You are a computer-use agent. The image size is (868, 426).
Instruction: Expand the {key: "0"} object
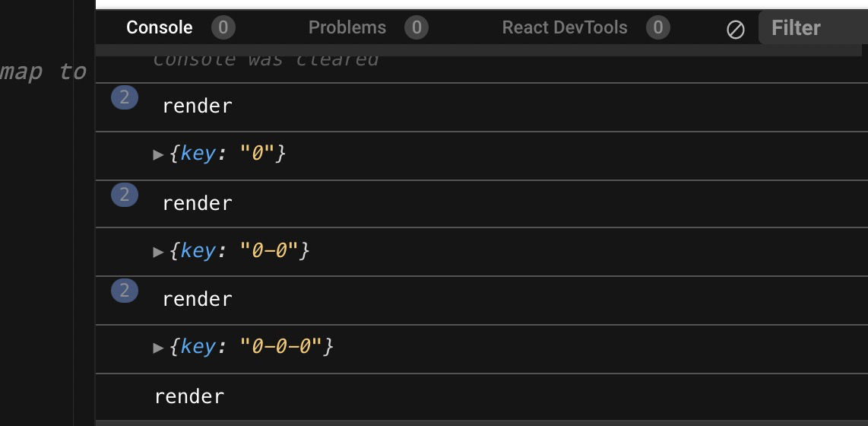click(x=159, y=154)
